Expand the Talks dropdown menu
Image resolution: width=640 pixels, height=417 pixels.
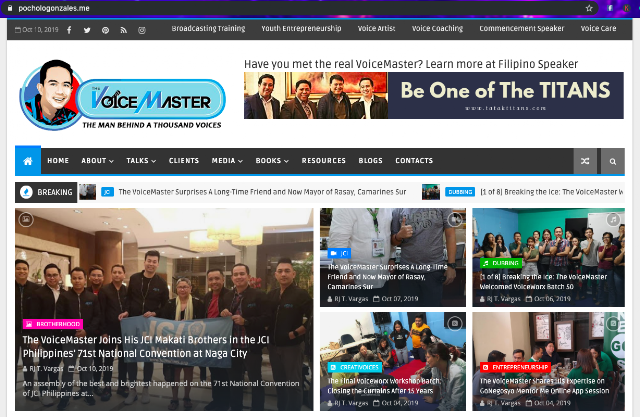pyautogui.click(x=141, y=161)
